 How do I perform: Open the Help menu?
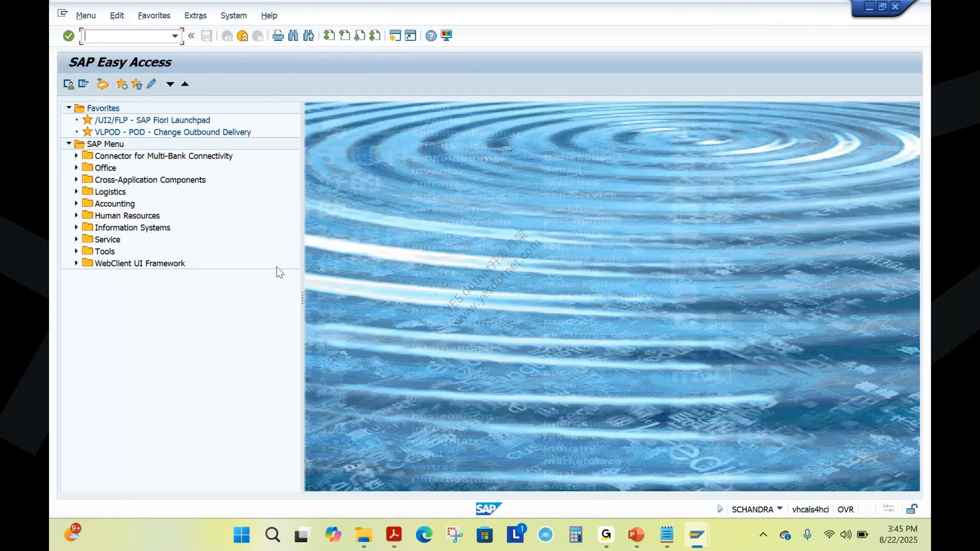(269, 15)
